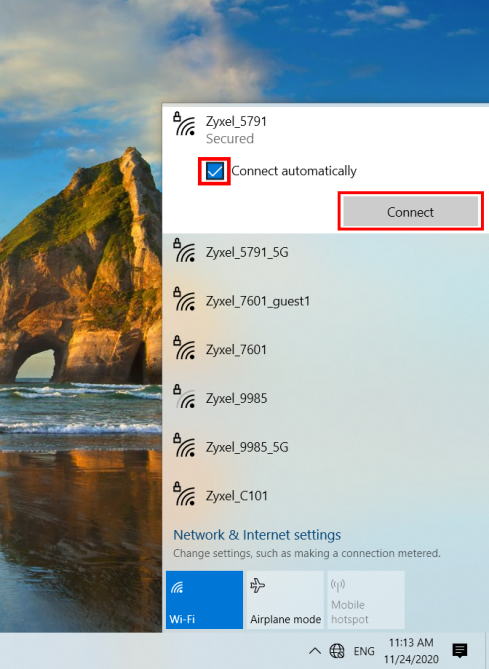489x669 pixels.
Task: Click the weak-signal Zyxel_9985 Wi-Fi icon
Action: click(x=184, y=396)
